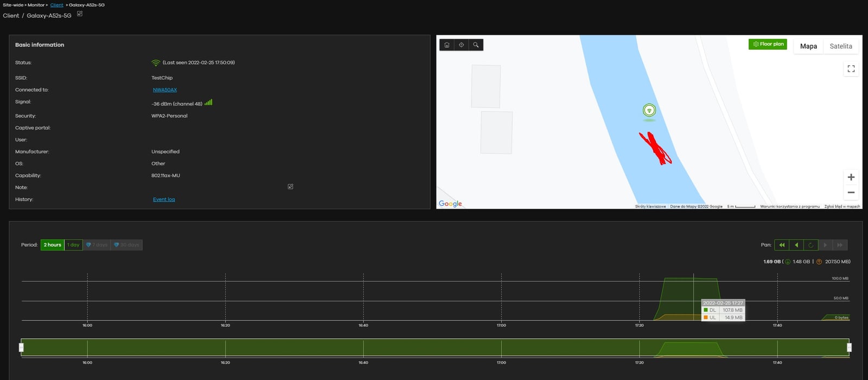
Task: Open the NWA50AX access point link
Action: [x=165, y=90]
